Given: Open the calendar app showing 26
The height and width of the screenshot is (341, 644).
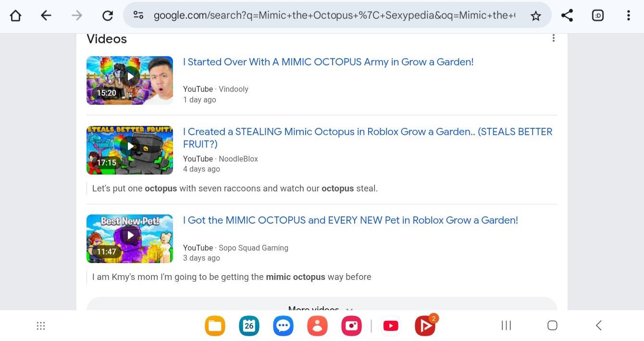Looking at the screenshot, I should (249, 326).
